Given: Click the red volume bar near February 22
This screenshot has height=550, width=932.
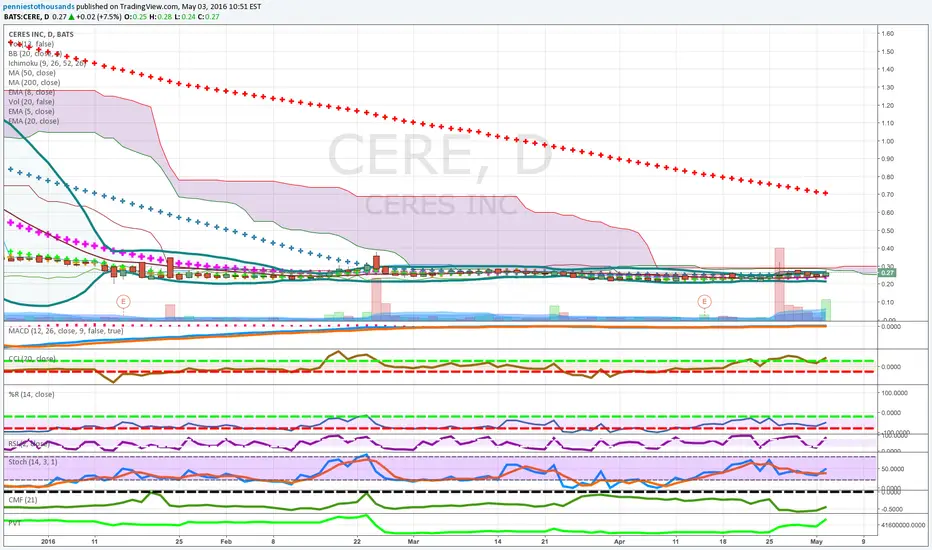Looking at the screenshot, I should point(376,300).
